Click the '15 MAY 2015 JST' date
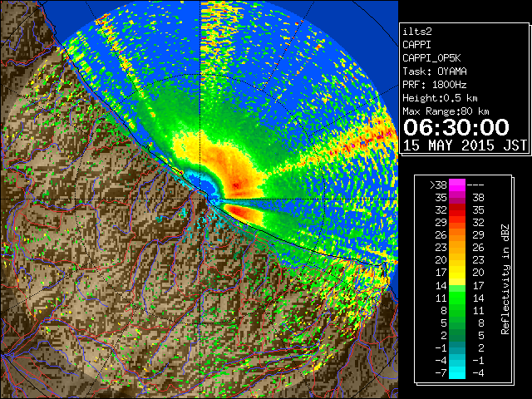Viewport: 532px width, 399px height. tap(465, 145)
